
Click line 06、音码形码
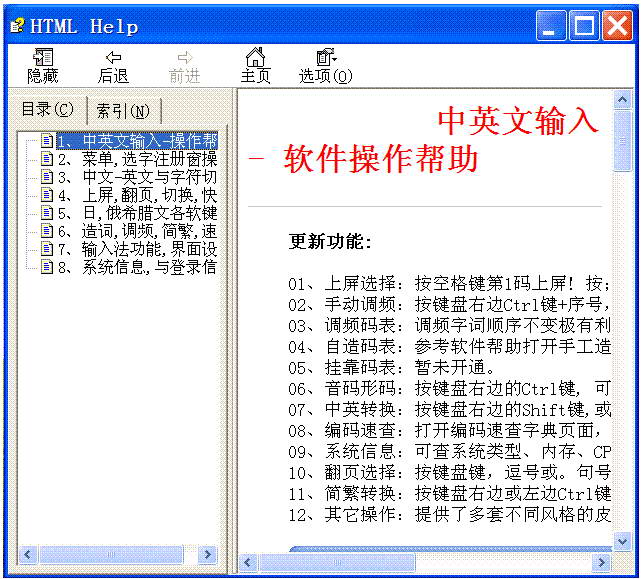[449, 389]
